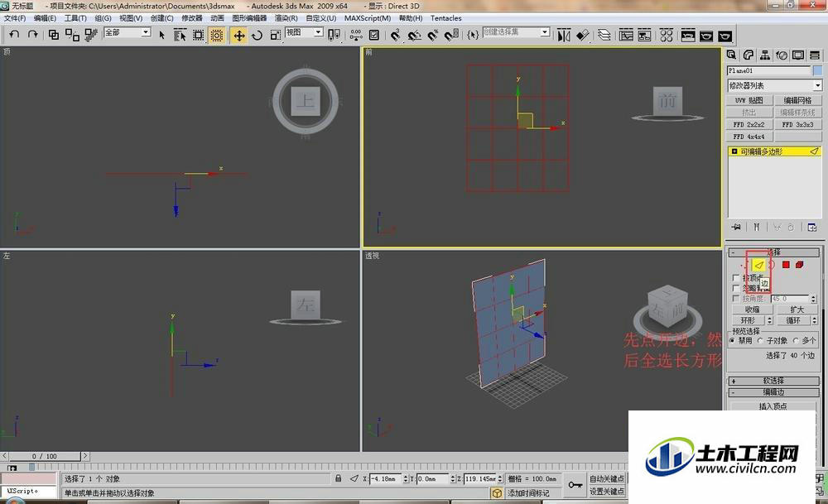Image resolution: width=828 pixels, height=504 pixels.
Task: Activate the Select and Scale tool
Action: coord(275,36)
